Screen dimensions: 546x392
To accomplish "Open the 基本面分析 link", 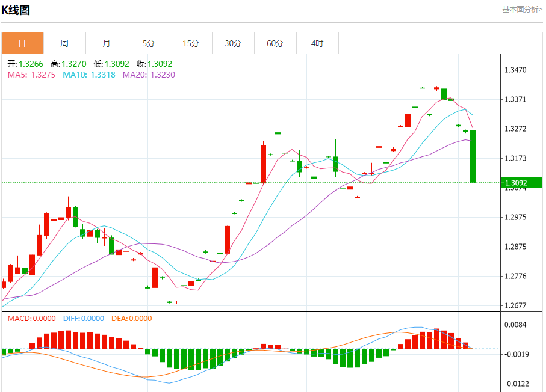I will pos(522,10).
